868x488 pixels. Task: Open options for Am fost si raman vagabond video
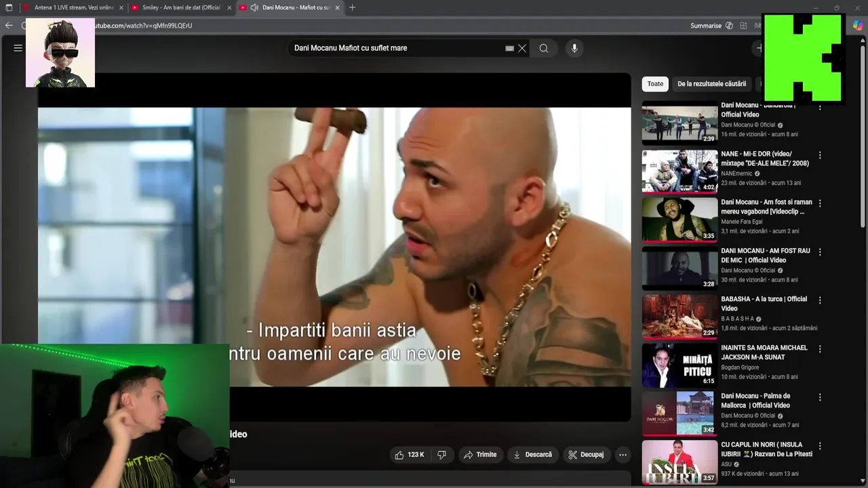pyautogui.click(x=820, y=203)
